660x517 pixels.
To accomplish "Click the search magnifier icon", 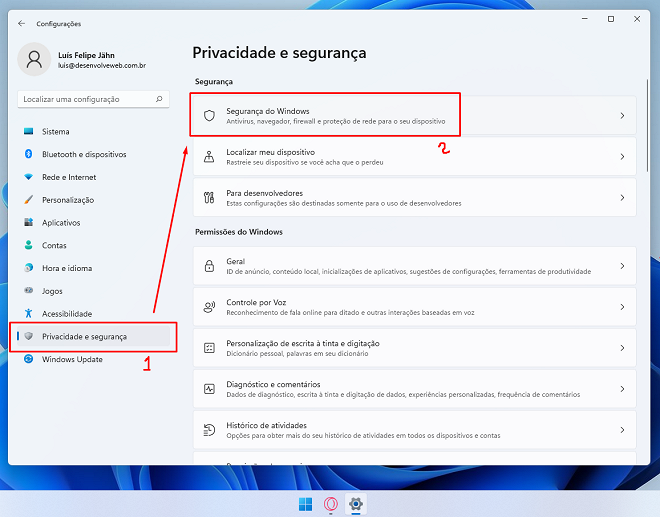I will [159, 99].
